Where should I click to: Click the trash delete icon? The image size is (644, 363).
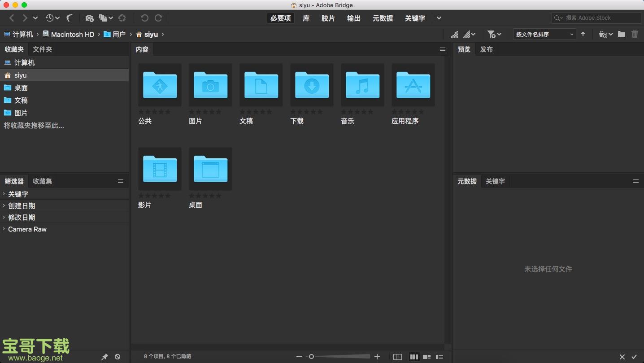(635, 34)
